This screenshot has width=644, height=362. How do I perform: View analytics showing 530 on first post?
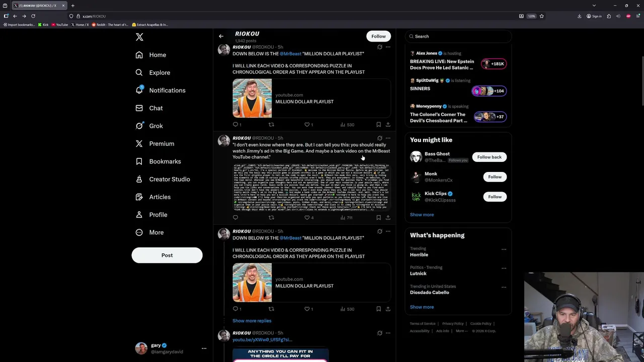(x=347, y=125)
